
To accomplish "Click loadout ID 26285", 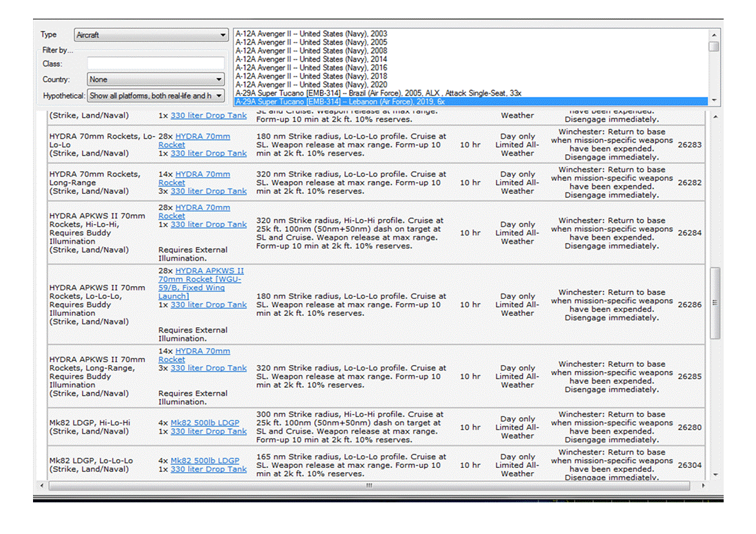I will (x=689, y=376).
